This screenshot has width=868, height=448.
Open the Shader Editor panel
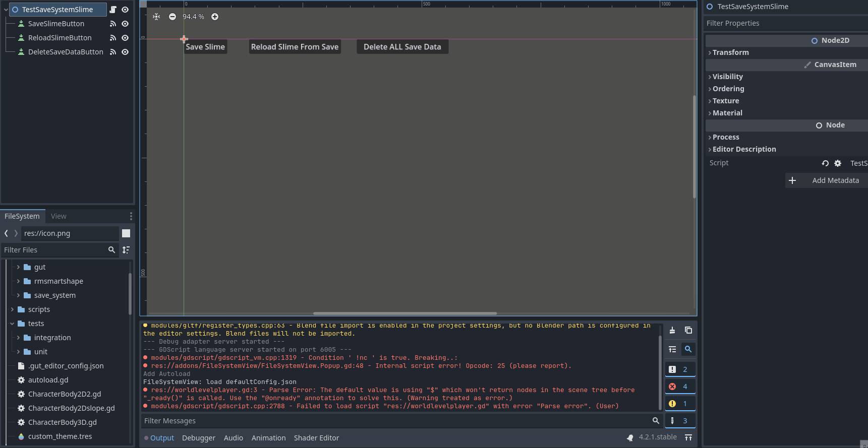[316, 438]
